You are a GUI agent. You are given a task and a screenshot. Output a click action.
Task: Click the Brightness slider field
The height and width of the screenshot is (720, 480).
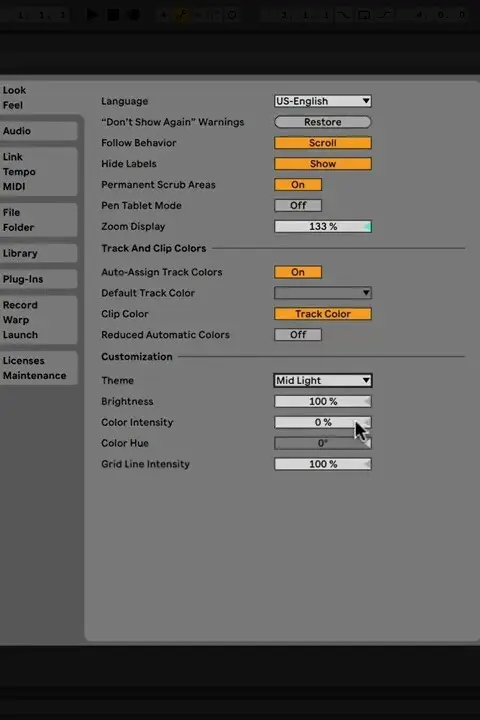point(323,401)
